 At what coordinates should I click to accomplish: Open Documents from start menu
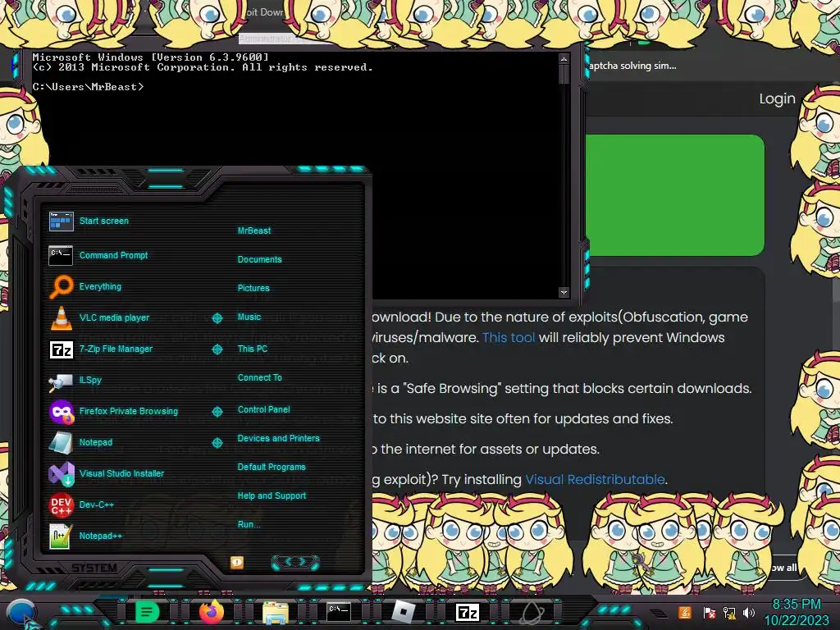coord(259,259)
